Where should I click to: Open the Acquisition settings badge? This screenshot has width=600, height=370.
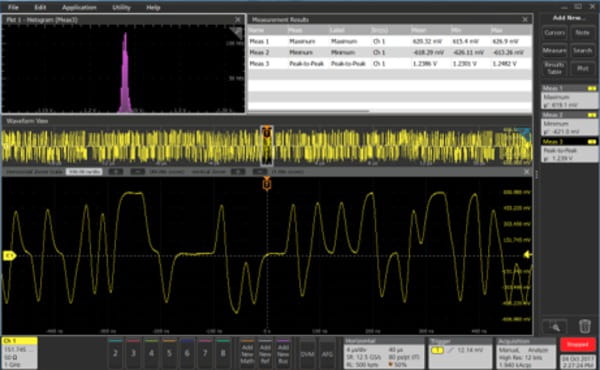[526, 352]
